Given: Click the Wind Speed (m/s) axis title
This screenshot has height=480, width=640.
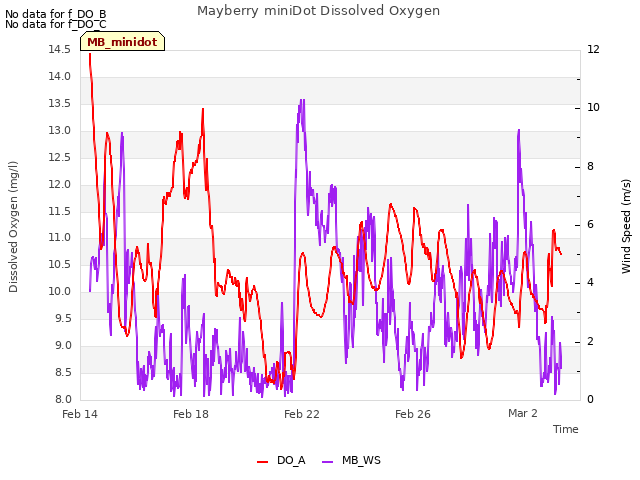Looking at the screenshot, I should pyautogui.click(x=626, y=226).
